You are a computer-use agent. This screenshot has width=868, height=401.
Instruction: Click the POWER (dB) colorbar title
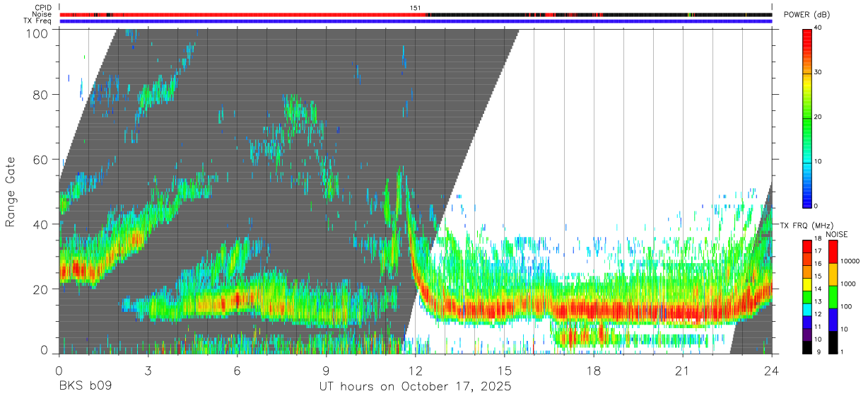[807, 15]
